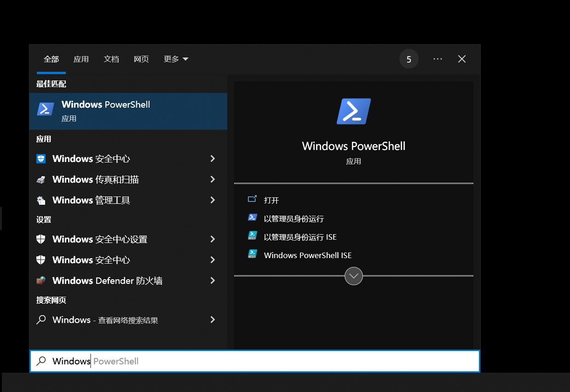Click the shield icon beside Windows 安全中心设置
The width and height of the screenshot is (570, 392).
(41, 239)
